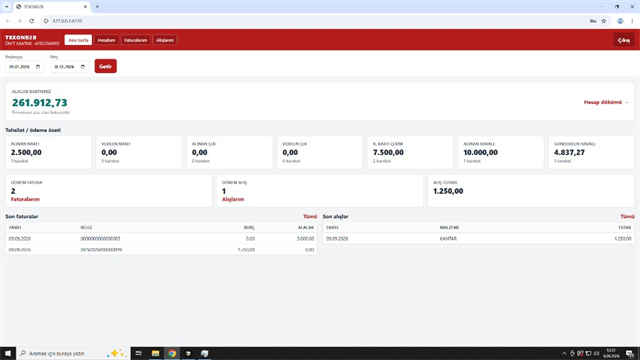Select invoice row with 5.000,00 alacak
640x360 pixels.
tap(161, 238)
